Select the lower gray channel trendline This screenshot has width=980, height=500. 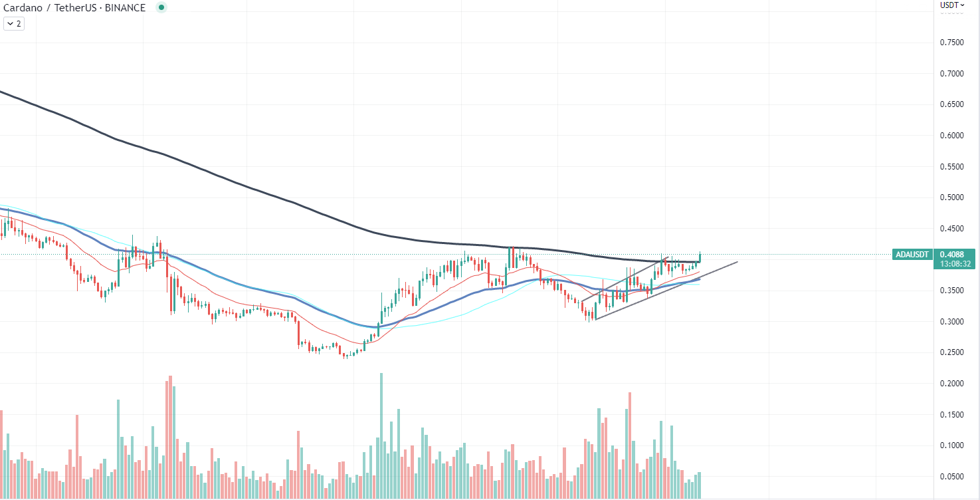click(x=666, y=291)
